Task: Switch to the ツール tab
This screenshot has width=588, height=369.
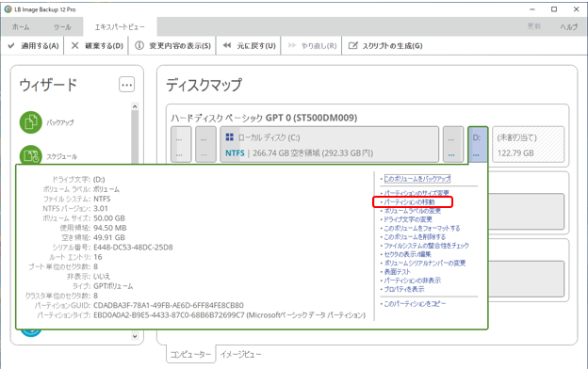Action: [62, 27]
